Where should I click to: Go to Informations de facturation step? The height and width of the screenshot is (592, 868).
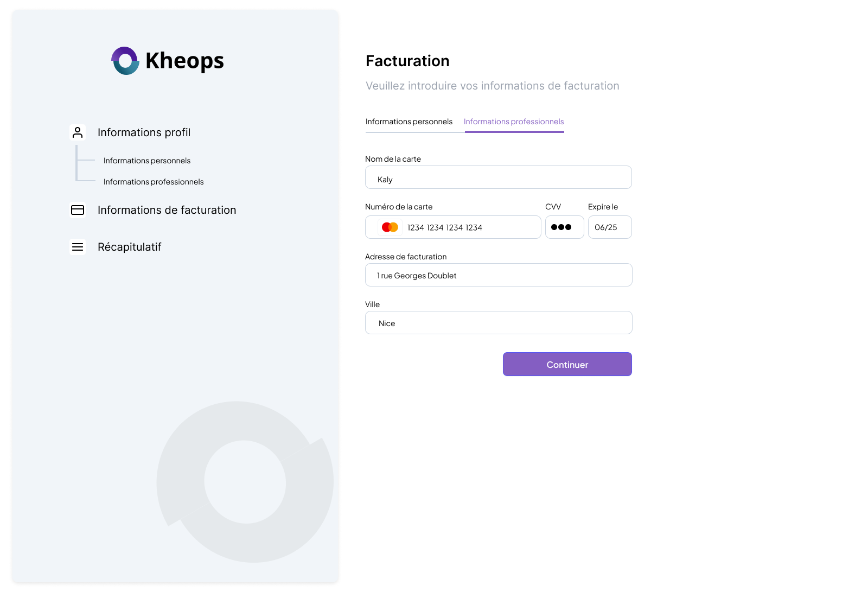tap(167, 210)
